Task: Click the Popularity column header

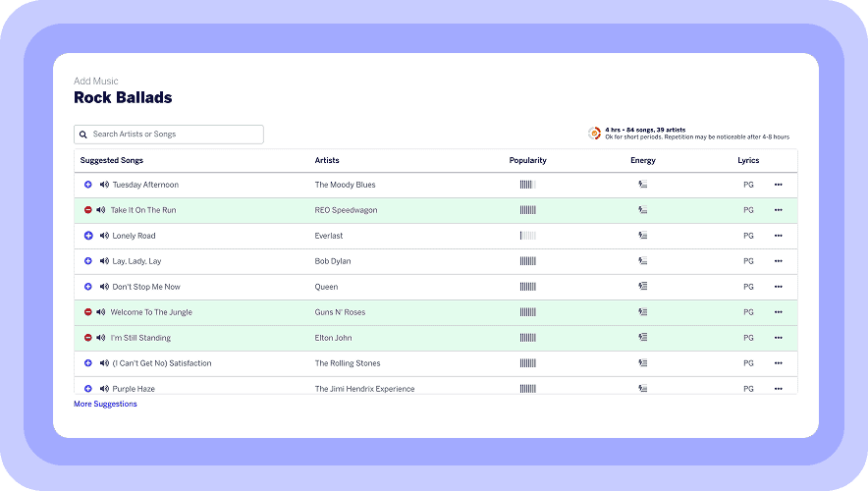Action: pos(527,160)
